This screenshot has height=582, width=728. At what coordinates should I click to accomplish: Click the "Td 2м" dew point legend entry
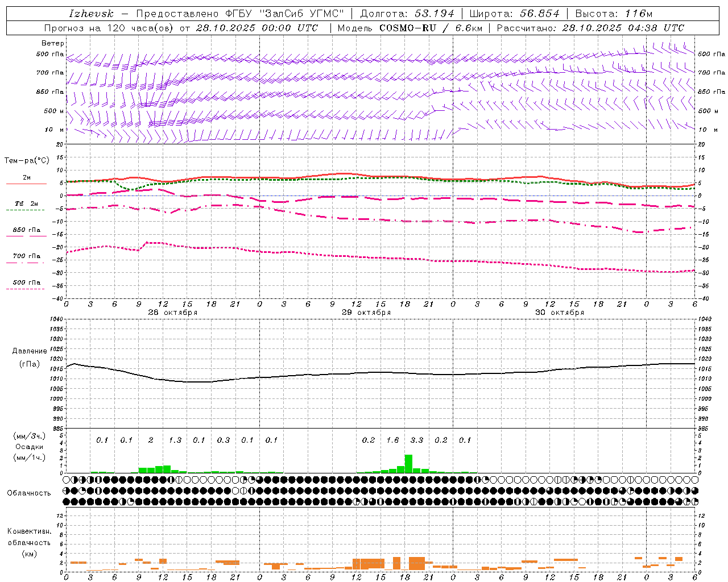pyautogui.click(x=26, y=203)
